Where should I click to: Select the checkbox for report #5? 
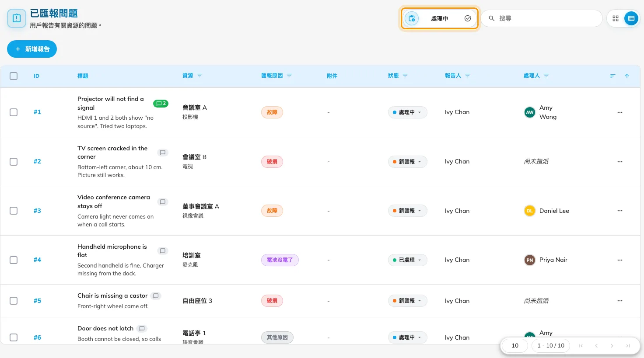[14, 301]
